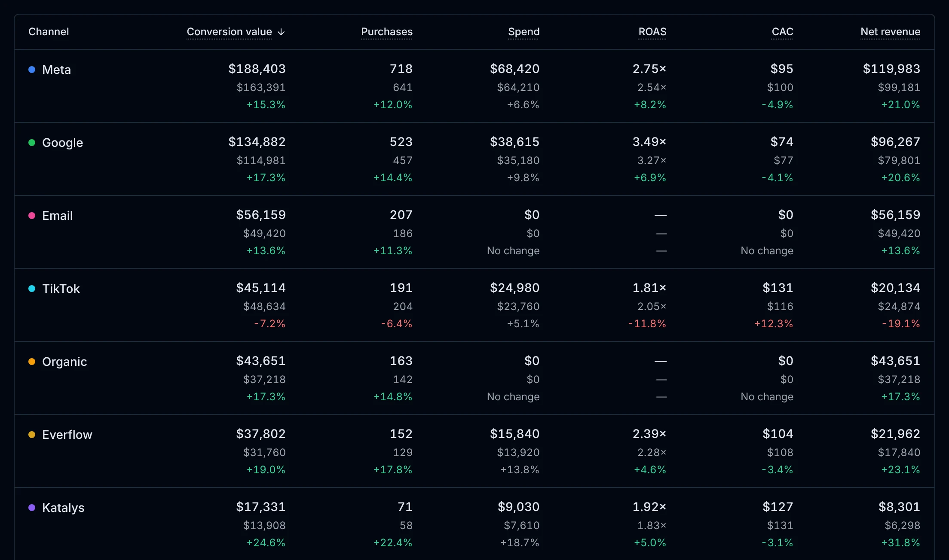This screenshot has height=560, width=949.
Task: Select the Katalys channel name
Action: coord(63,508)
